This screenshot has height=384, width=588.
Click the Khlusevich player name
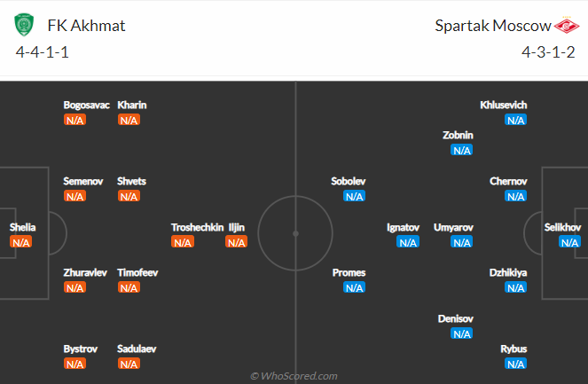503,105
